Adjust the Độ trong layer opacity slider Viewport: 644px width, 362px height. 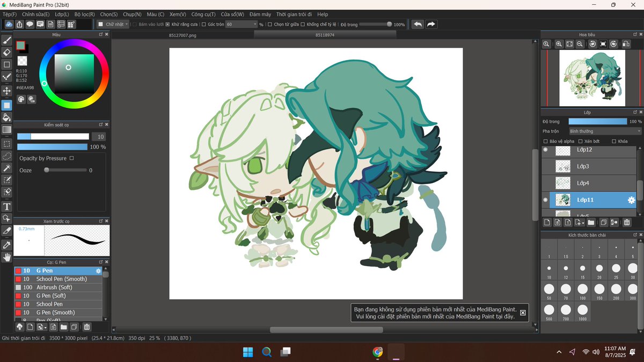point(597,122)
